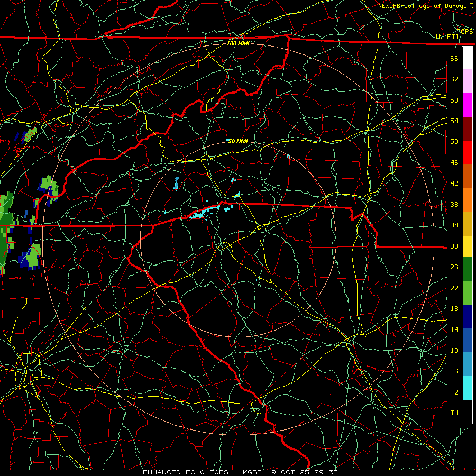Pick the cyan legend swatch
This screenshot has width=476, height=476.
point(467,388)
